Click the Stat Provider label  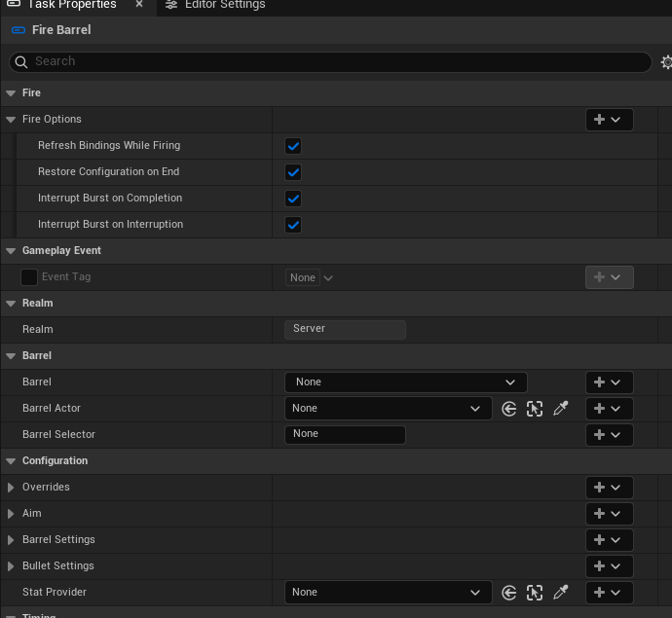55,593
